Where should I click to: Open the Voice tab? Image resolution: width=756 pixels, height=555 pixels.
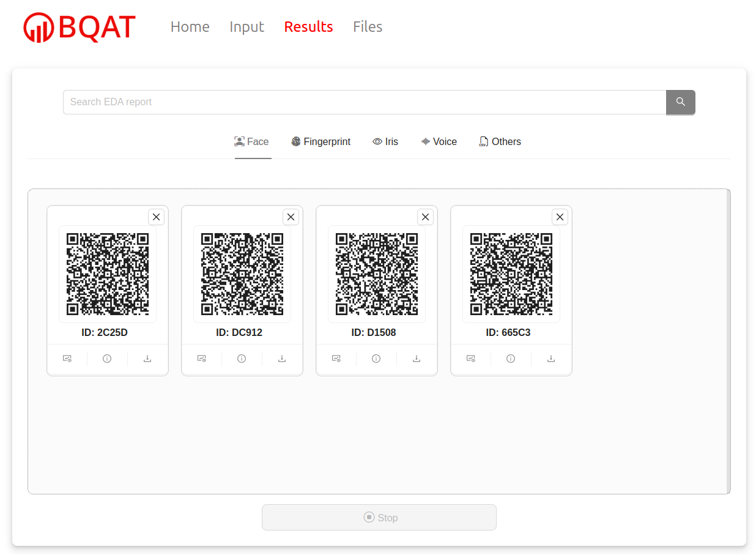click(439, 142)
